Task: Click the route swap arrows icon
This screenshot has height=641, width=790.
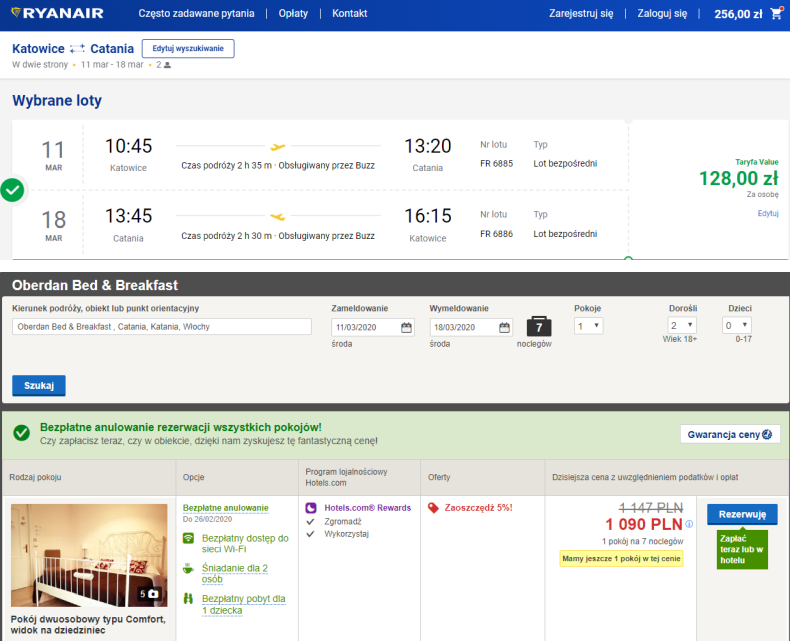Action: (x=77, y=48)
